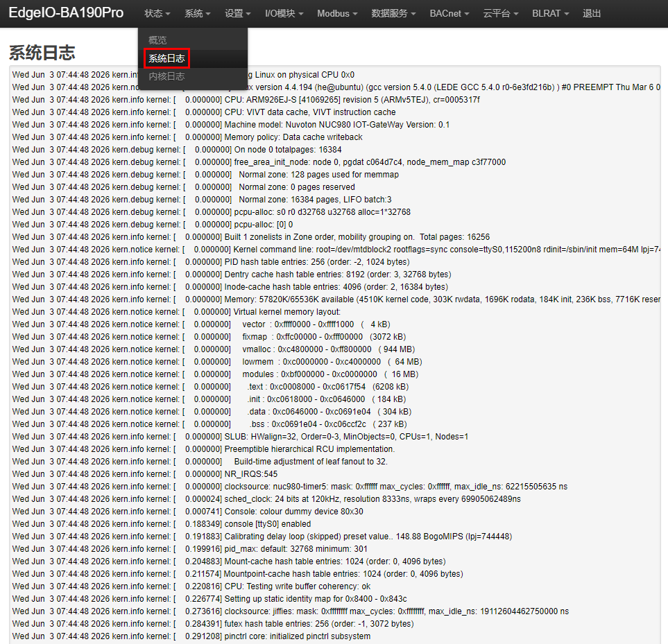Click the 'Memory: 57820K/65536K available' log line

tap(336, 299)
